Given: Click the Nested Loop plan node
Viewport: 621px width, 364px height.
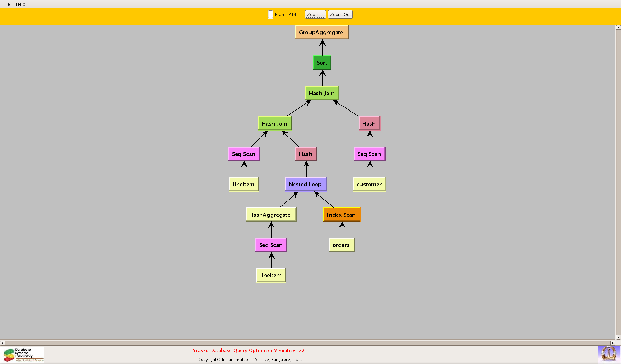Looking at the screenshot, I should click(x=305, y=184).
